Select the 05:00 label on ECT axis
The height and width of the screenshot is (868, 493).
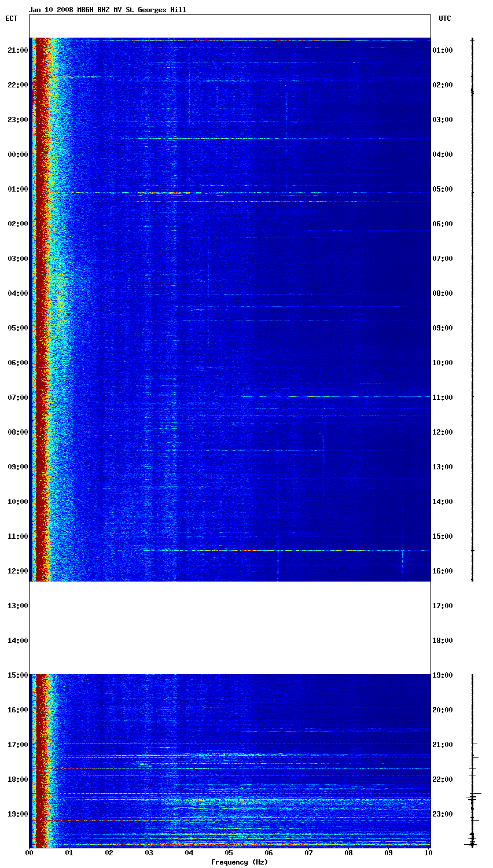18,328
